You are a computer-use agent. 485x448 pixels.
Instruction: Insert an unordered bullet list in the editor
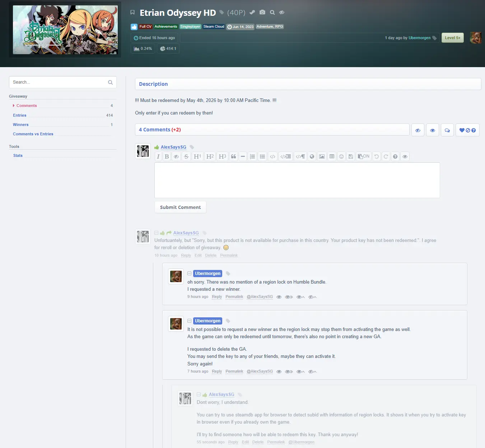click(262, 157)
